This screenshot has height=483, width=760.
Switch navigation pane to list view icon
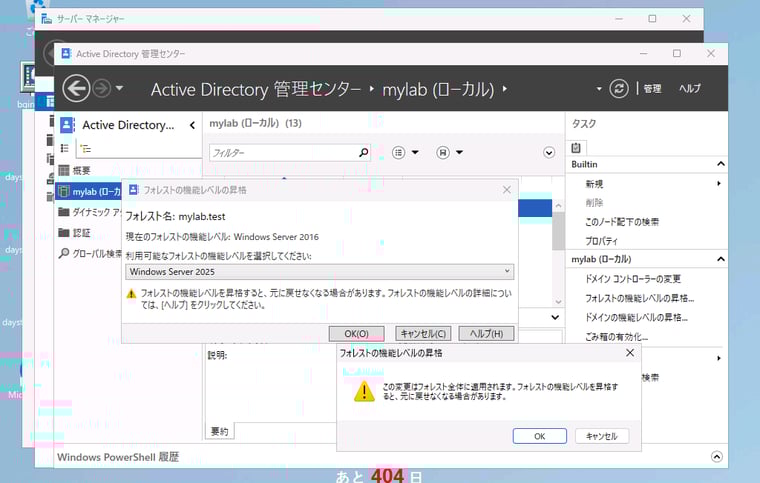tap(66, 148)
